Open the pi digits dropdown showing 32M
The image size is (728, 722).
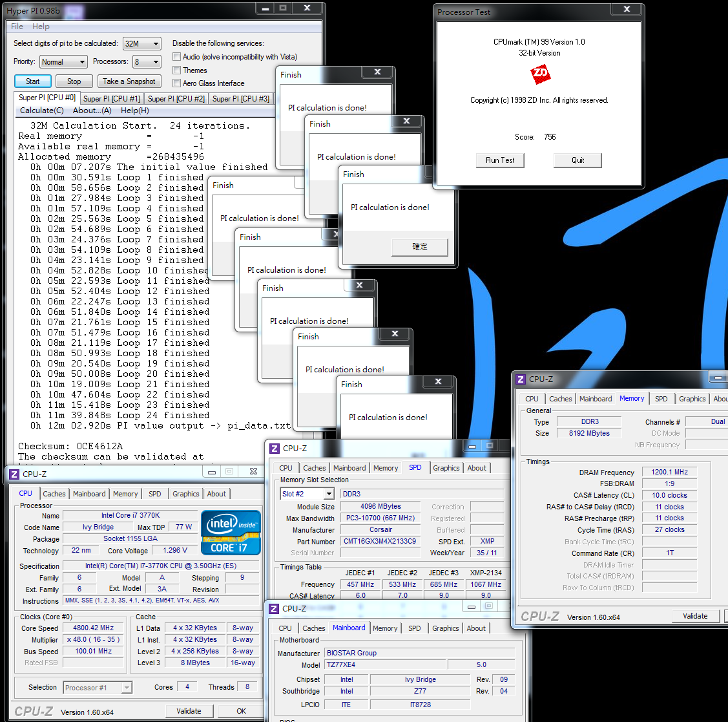[x=142, y=44]
